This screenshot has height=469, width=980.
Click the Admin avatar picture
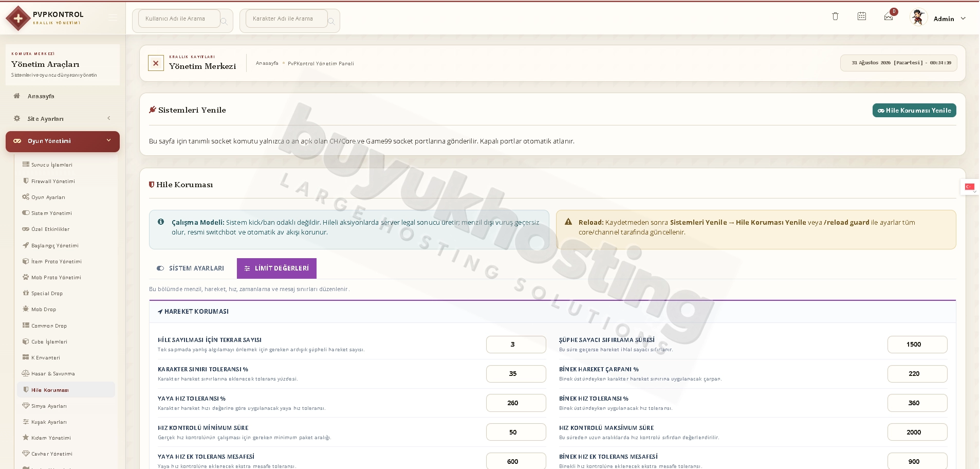(918, 17)
